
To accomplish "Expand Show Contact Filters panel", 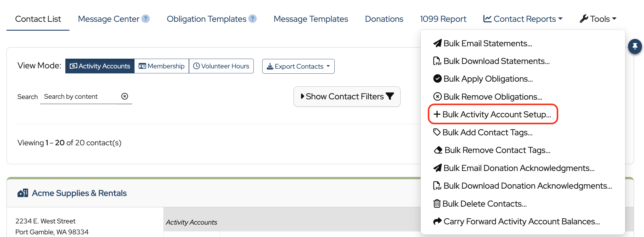I will click(x=347, y=96).
